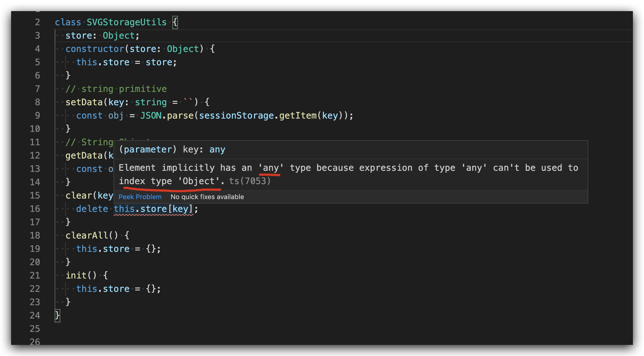The image size is (644, 356).
Task: Click opening brace after SVGStorageUtils
Action: pos(175,22)
